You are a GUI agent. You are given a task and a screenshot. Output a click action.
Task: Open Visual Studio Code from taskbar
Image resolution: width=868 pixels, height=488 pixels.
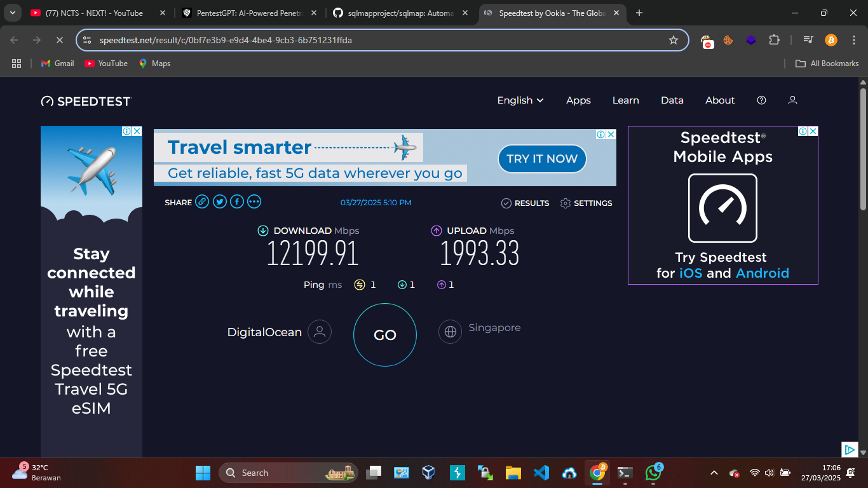pos(541,473)
